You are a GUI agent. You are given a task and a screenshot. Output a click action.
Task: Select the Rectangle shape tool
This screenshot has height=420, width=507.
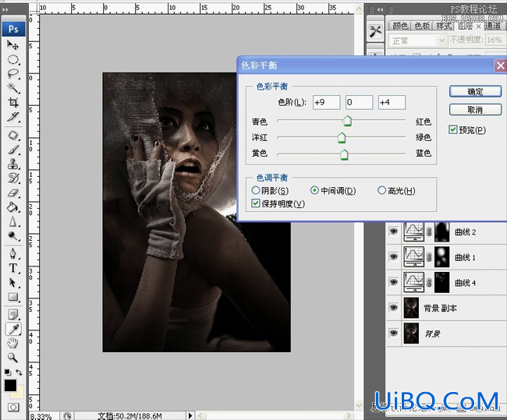coord(13,297)
